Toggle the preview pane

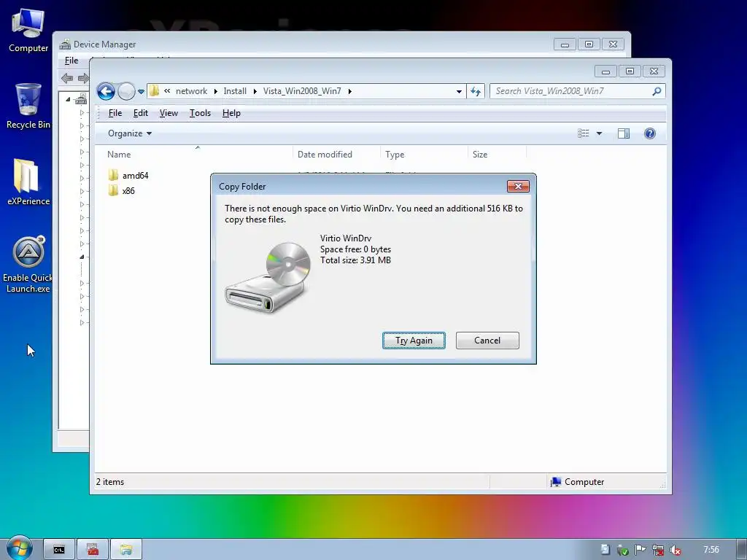click(624, 133)
